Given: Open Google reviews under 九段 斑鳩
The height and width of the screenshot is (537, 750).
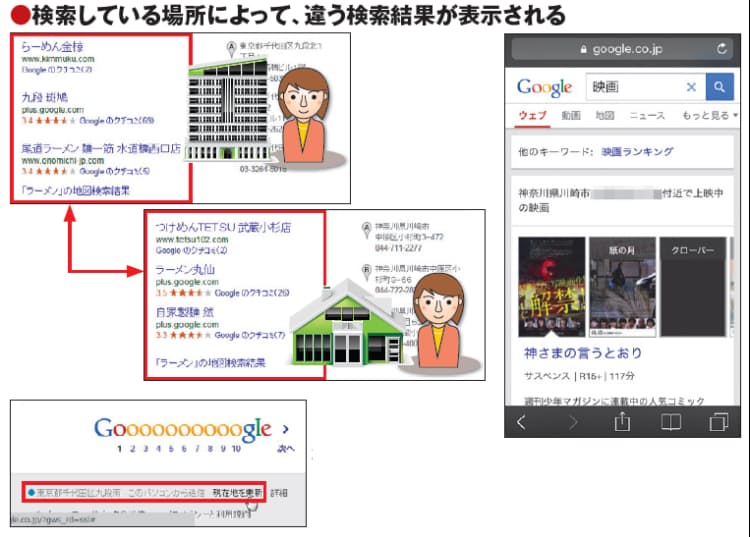Looking at the screenshot, I should tap(116, 121).
